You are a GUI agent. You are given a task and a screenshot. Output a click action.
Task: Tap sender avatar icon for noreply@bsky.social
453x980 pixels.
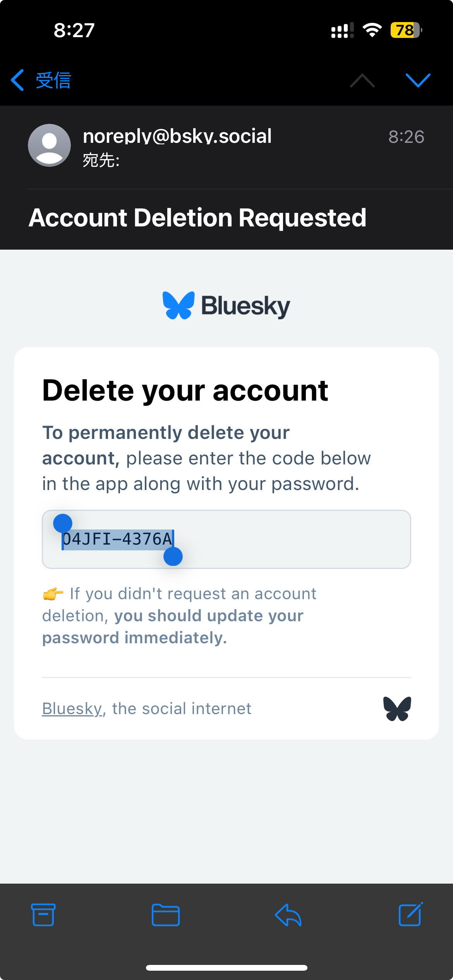click(x=49, y=145)
